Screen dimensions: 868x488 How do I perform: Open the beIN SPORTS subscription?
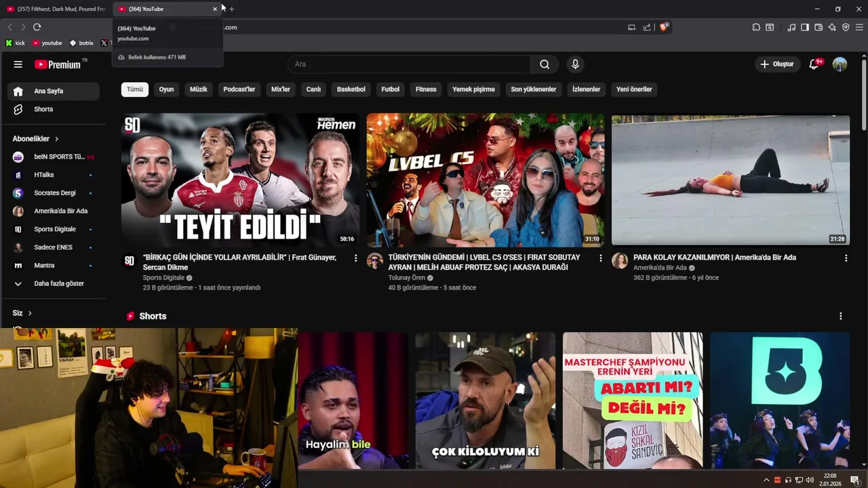click(53, 157)
